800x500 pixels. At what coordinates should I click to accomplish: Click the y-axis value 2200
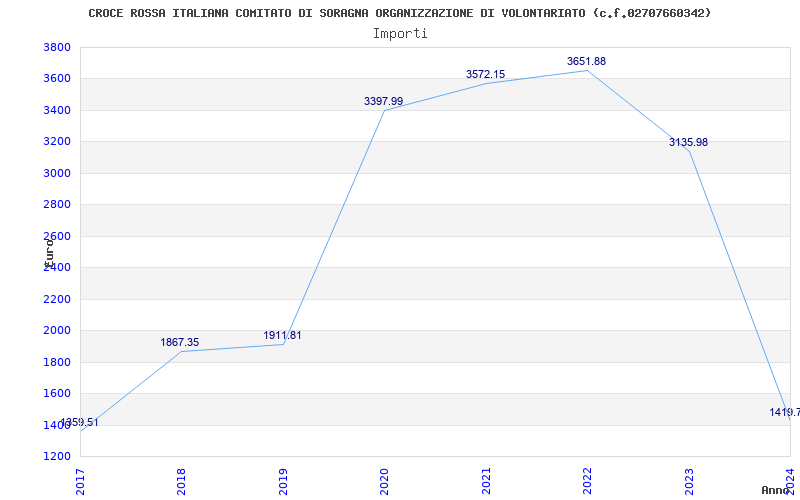[x=57, y=299]
